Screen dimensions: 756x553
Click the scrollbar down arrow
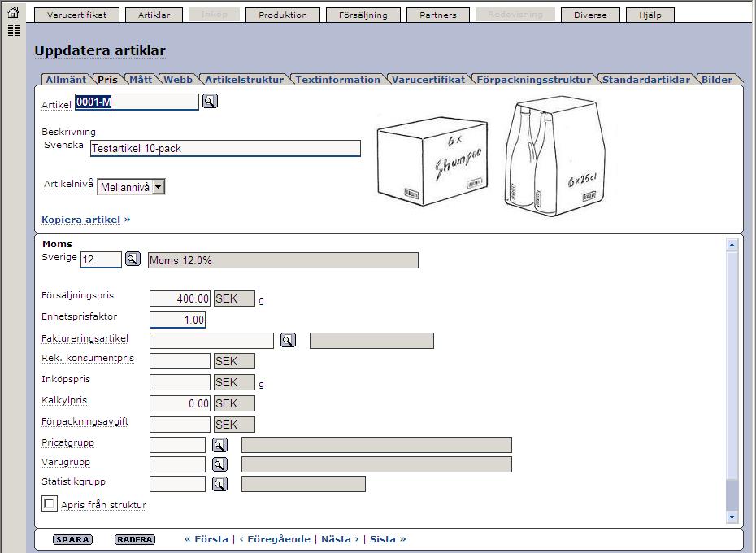(732, 516)
